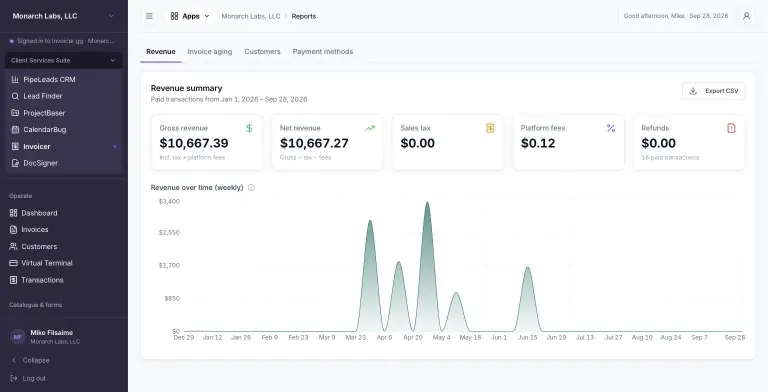Viewport: 768px width, 392px height.
Task: Open CalendarBug app
Action: (64, 129)
